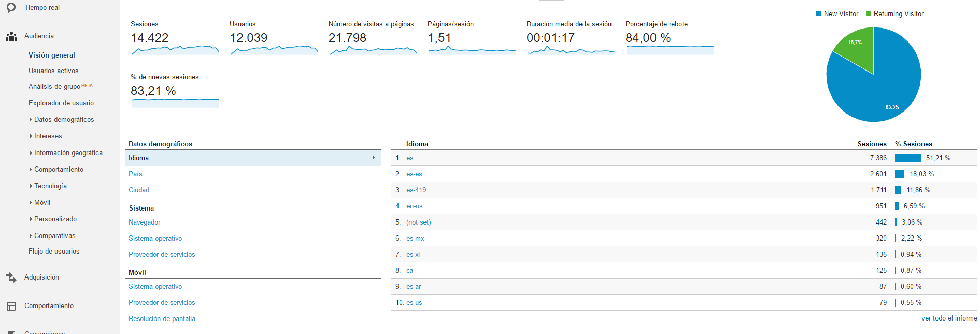Screen dimensions: 980x334
Task: Click the Adquisición arrows icon
Action: 11,277
